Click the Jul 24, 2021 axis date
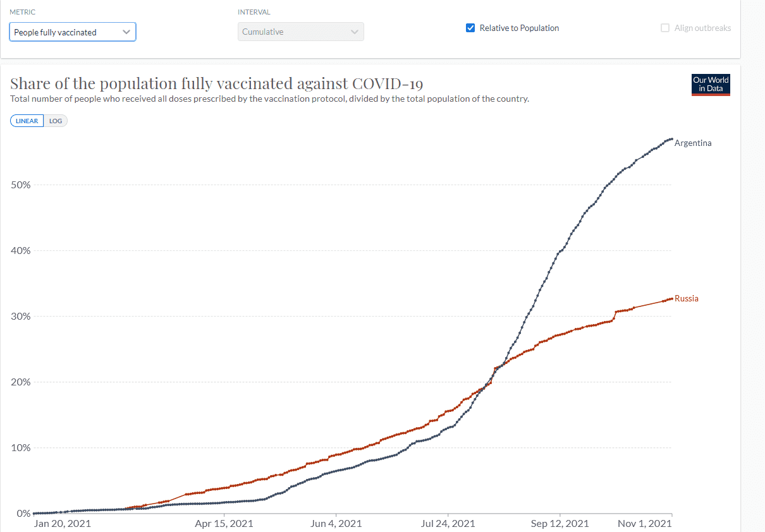Image resolution: width=765 pixels, height=532 pixels. pyautogui.click(x=448, y=524)
